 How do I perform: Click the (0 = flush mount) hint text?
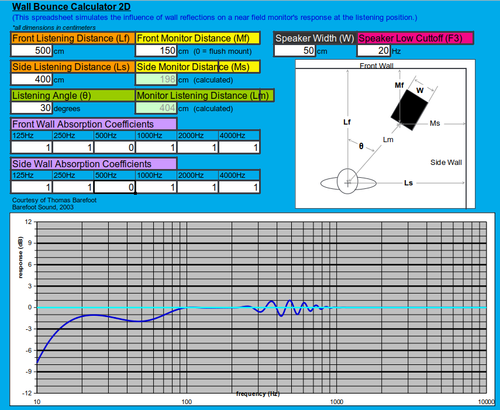pyautogui.click(x=222, y=51)
